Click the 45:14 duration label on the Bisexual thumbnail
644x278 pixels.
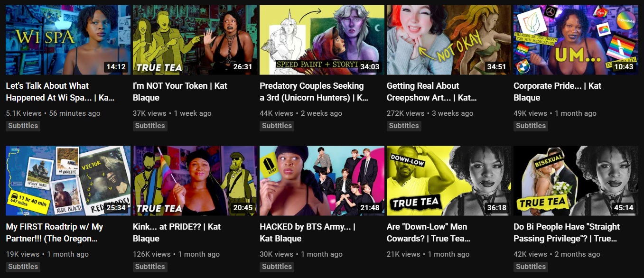pyautogui.click(x=624, y=208)
